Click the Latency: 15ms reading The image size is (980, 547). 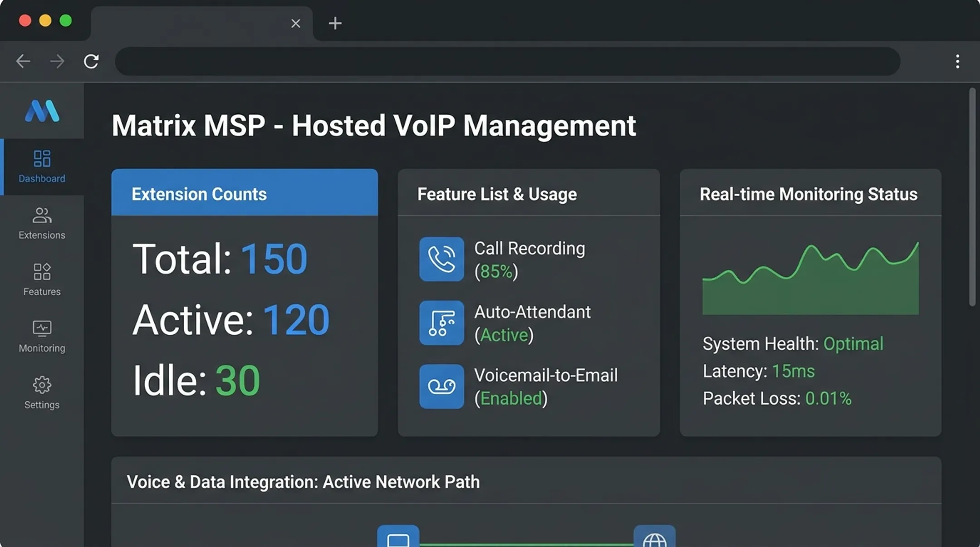point(759,371)
